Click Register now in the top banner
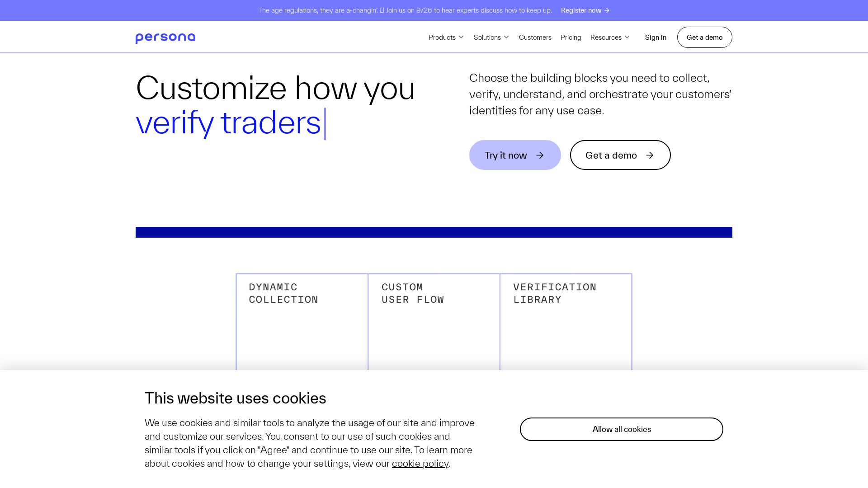The width and height of the screenshot is (868, 488). tap(581, 10)
